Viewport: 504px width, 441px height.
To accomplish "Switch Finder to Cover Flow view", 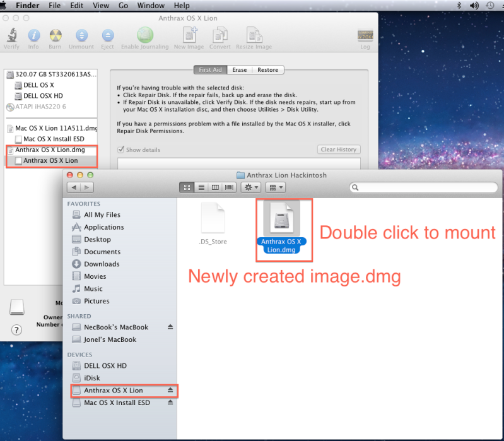I will pos(229,187).
